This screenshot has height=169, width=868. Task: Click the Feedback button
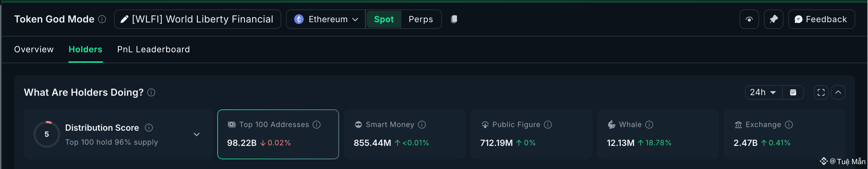click(821, 19)
